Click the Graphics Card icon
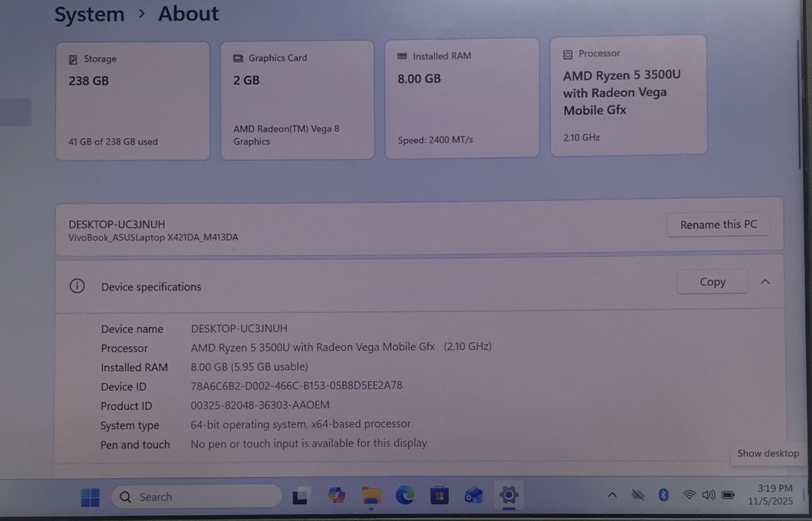 pos(238,58)
